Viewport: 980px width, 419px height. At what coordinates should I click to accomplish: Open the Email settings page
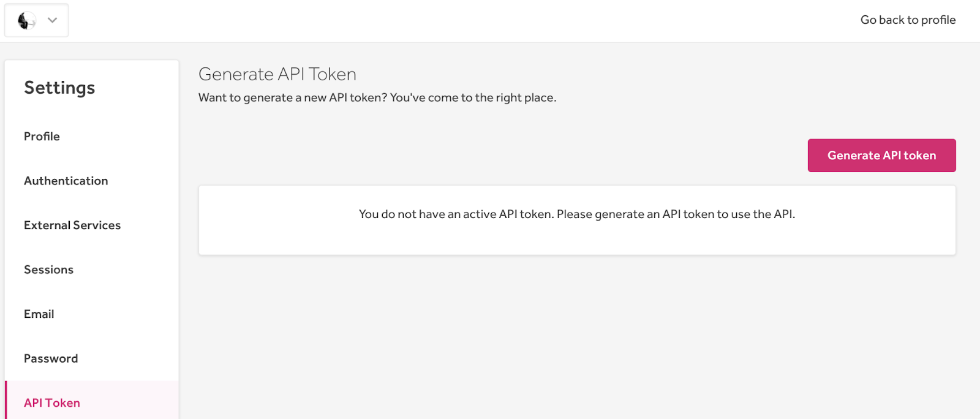(x=39, y=314)
